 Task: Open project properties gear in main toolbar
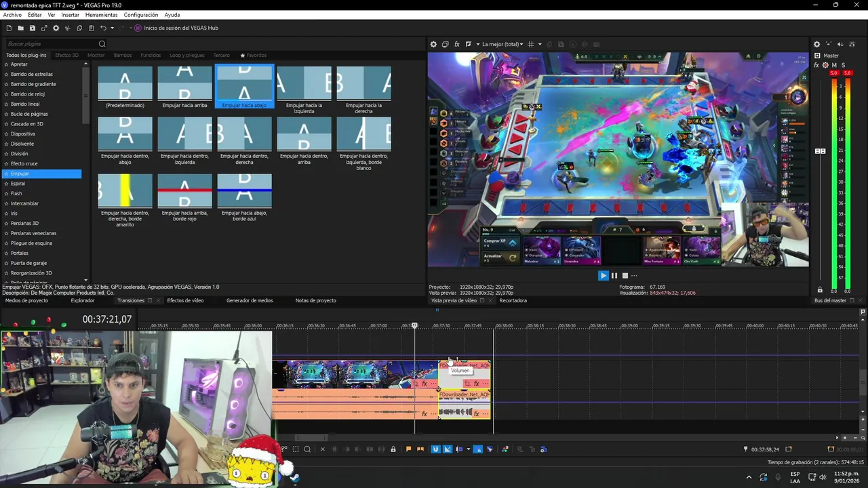click(x=56, y=28)
